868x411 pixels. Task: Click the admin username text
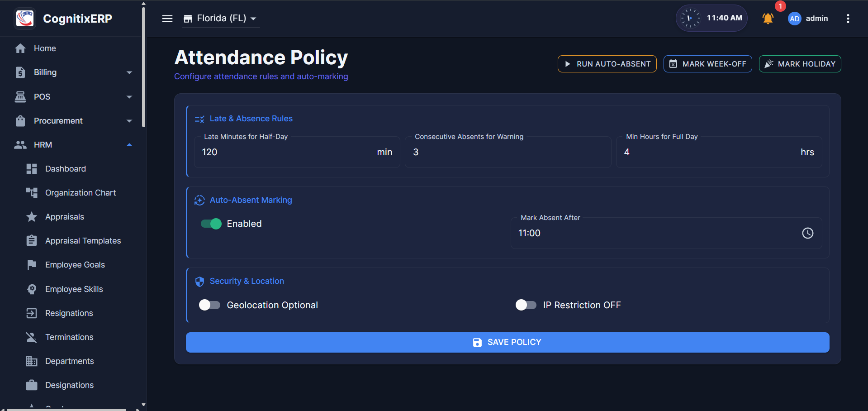point(817,19)
